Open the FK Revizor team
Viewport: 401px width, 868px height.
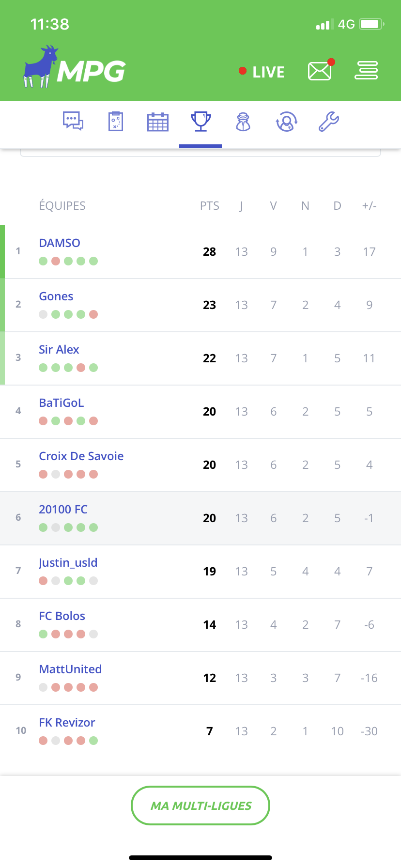point(67,722)
